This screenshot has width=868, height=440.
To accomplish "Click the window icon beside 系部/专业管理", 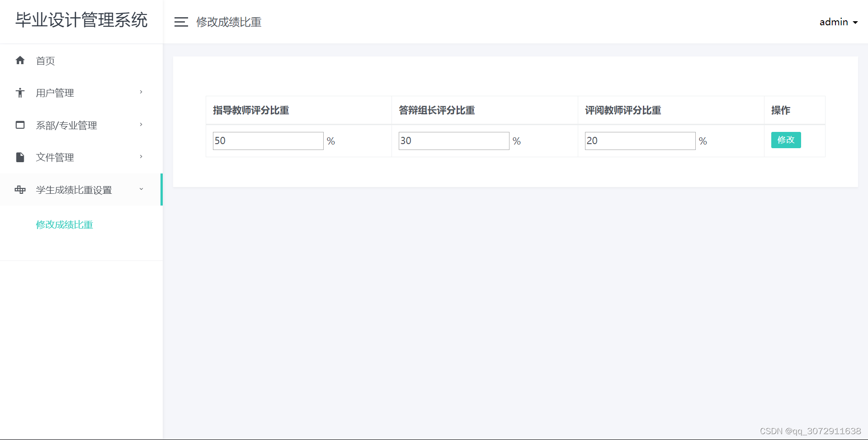I will (x=20, y=125).
